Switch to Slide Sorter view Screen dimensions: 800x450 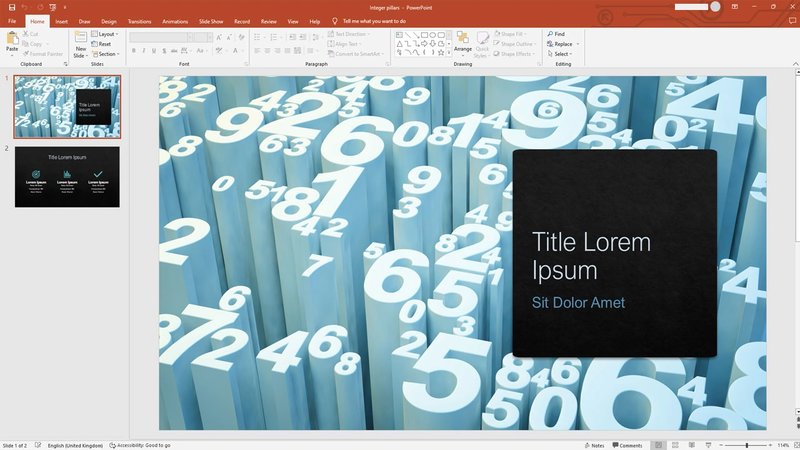(675, 445)
